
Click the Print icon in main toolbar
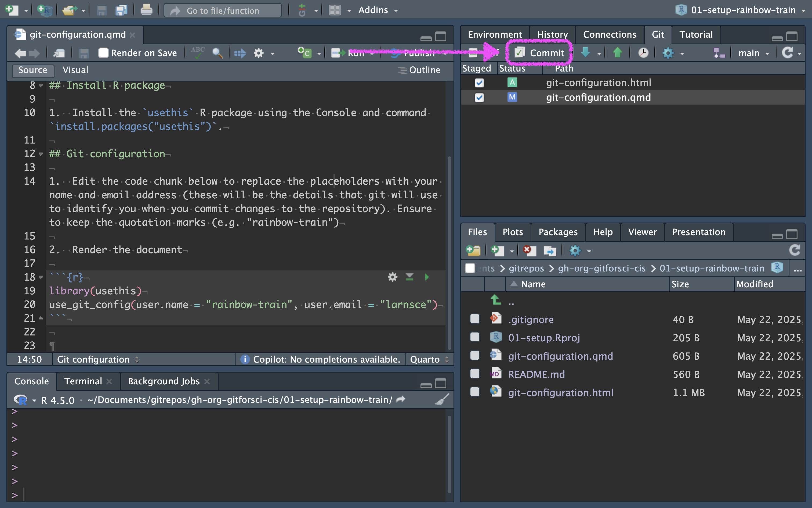coord(147,10)
